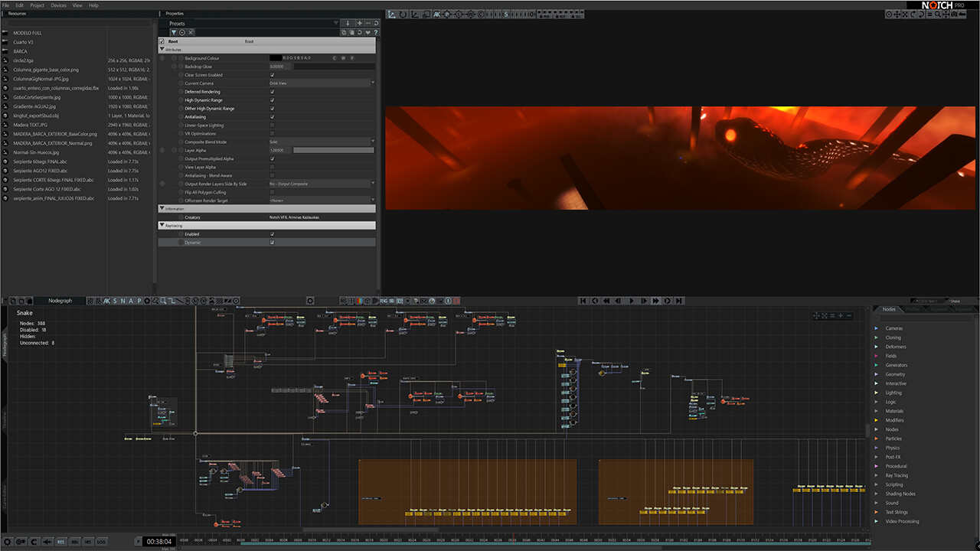The image size is (980, 551).
Task: Click the fast forward transport button
Action: click(x=656, y=301)
